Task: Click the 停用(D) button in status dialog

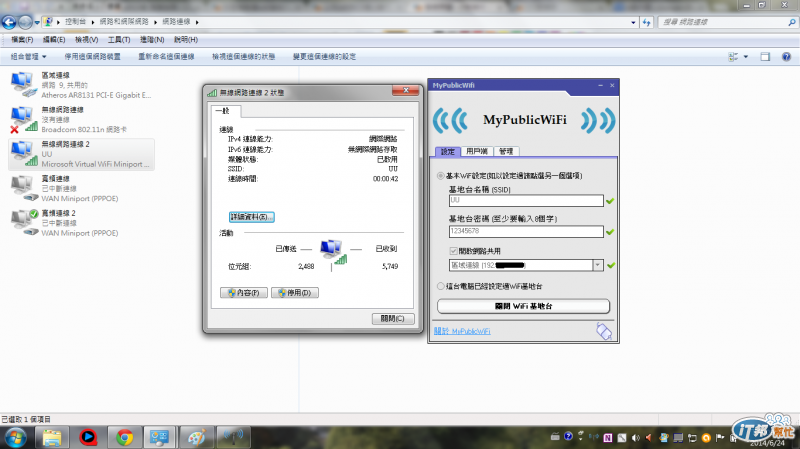Action: tap(295, 293)
